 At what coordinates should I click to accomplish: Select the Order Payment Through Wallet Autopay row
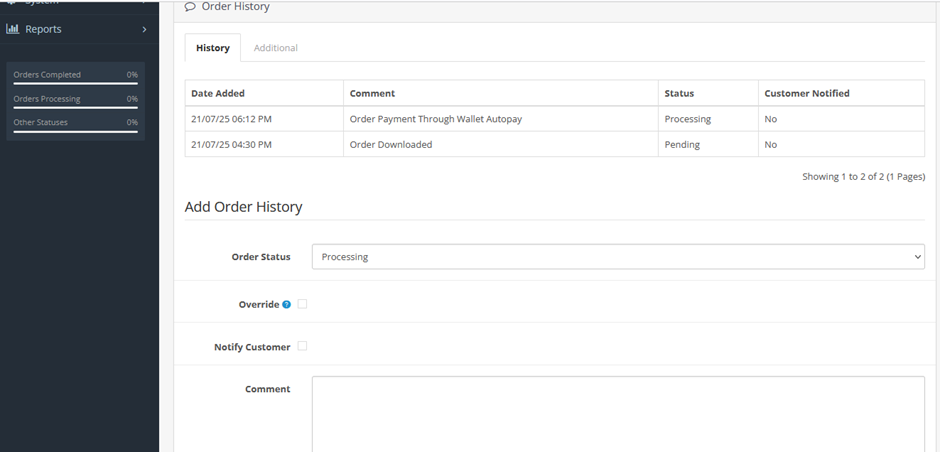click(435, 119)
